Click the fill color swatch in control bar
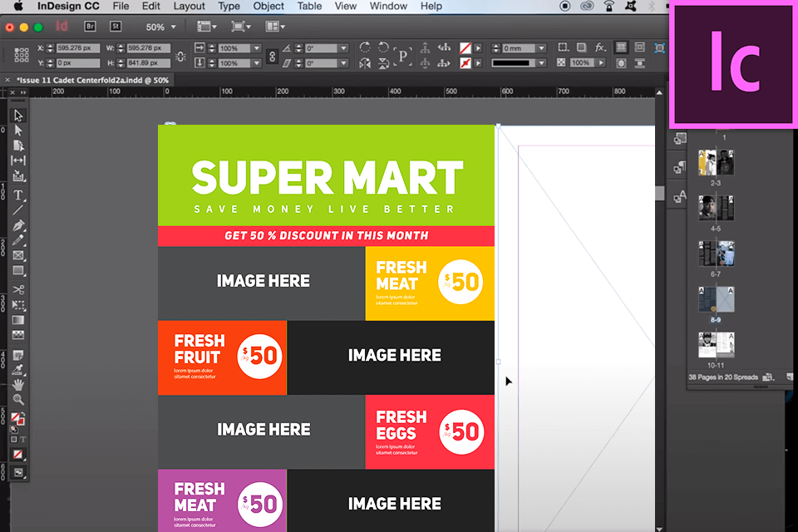The image size is (798, 532). tap(466, 48)
